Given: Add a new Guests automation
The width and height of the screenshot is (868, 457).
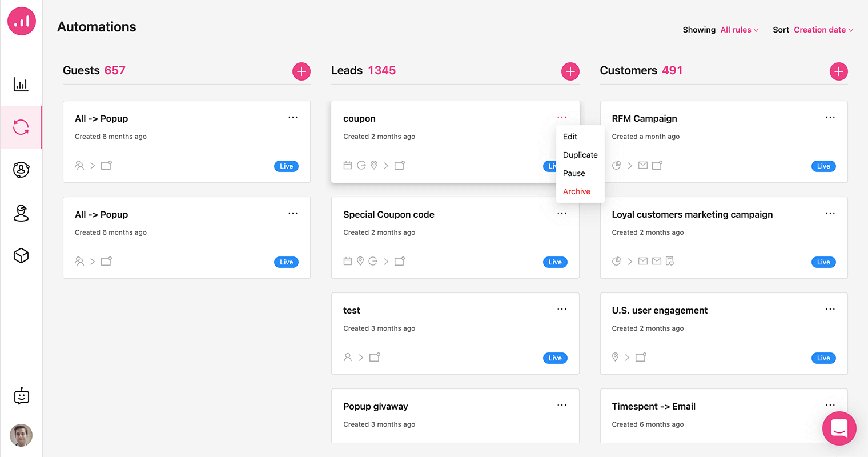Looking at the screenshot, I should pos(302,71).
